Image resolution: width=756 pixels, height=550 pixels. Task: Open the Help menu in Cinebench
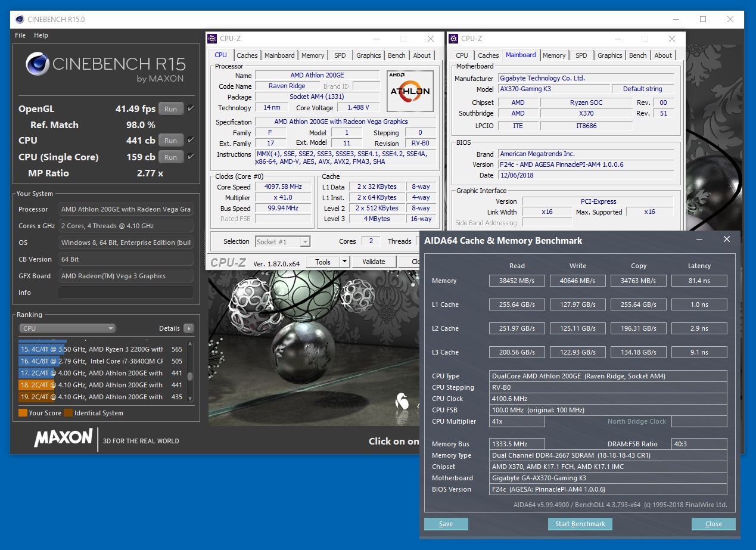click(41, 35)
